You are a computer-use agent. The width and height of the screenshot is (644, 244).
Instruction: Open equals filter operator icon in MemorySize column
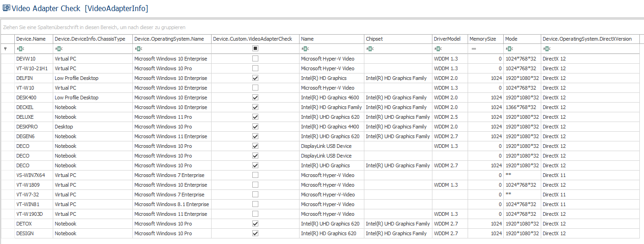[x=474, y=49]
